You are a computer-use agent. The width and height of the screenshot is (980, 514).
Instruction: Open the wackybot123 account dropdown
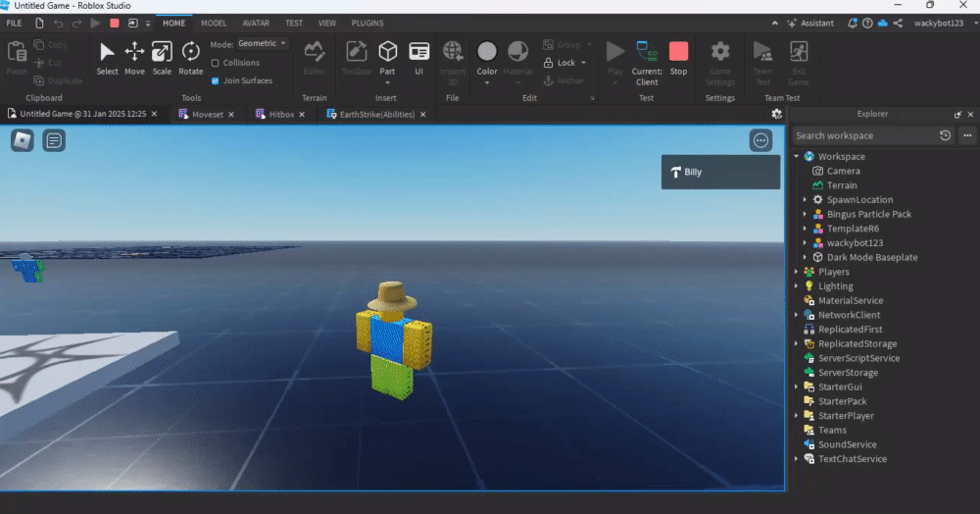point(945,24)
